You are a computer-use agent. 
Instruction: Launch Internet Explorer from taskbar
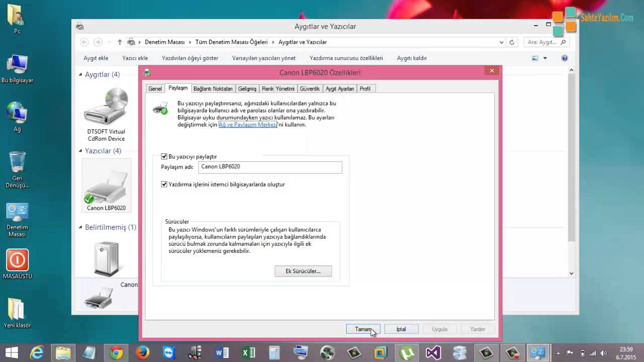click(x=37, y=353)
